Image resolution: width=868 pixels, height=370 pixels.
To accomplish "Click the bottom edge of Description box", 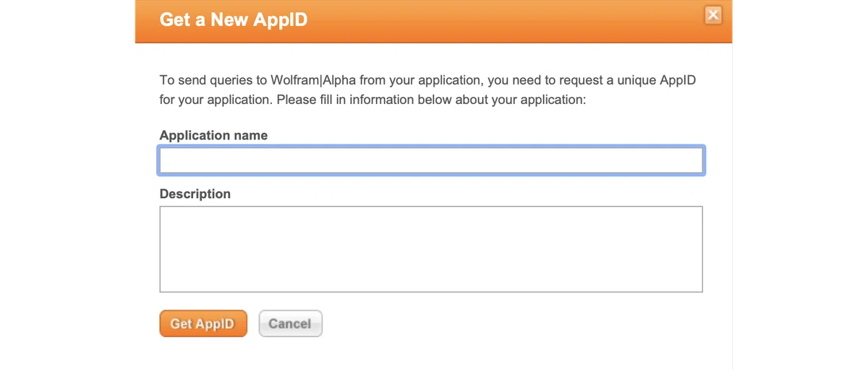I will (431, 292).
